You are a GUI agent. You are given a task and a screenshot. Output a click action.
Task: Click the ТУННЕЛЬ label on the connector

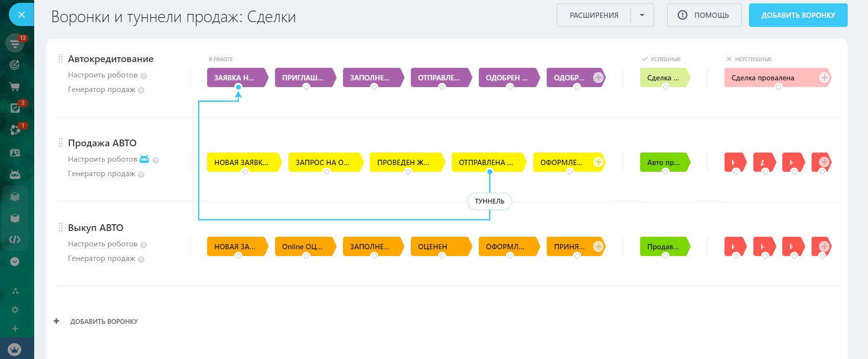click(489, 201)
